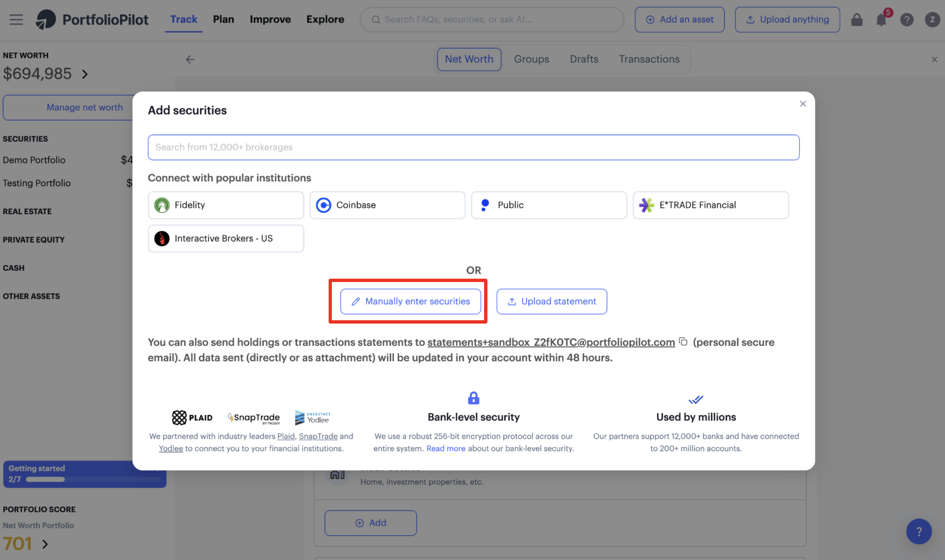Viewport: 945px width, 560px height.
Task: Switch to the Track tab
Action: (183, 19)
